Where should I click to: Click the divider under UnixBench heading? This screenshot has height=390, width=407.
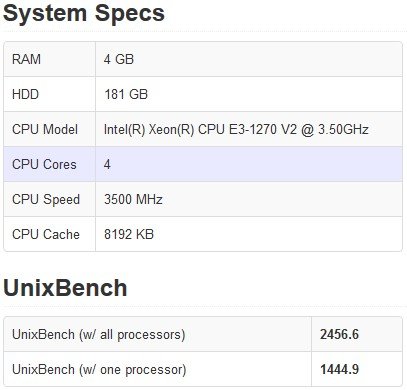pyautogui.click(x=203, y=306)
